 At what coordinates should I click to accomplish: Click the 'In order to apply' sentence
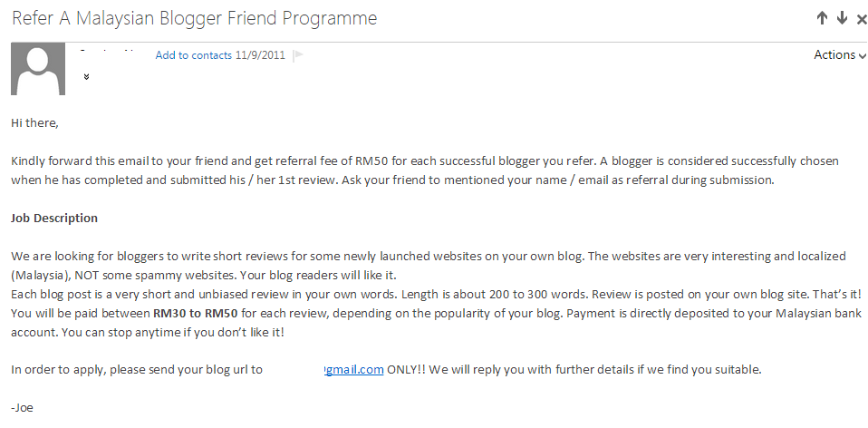pyautogui.click(x=386, y=370)
